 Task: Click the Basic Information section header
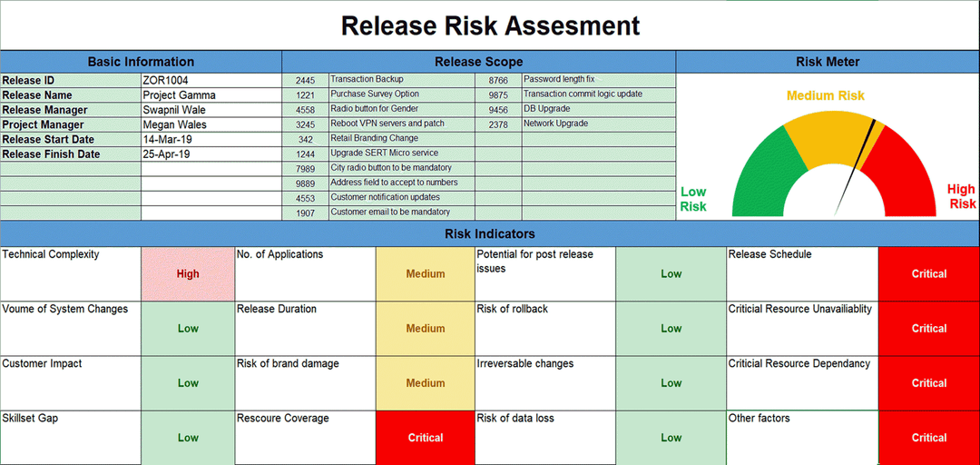pos(141,62)
